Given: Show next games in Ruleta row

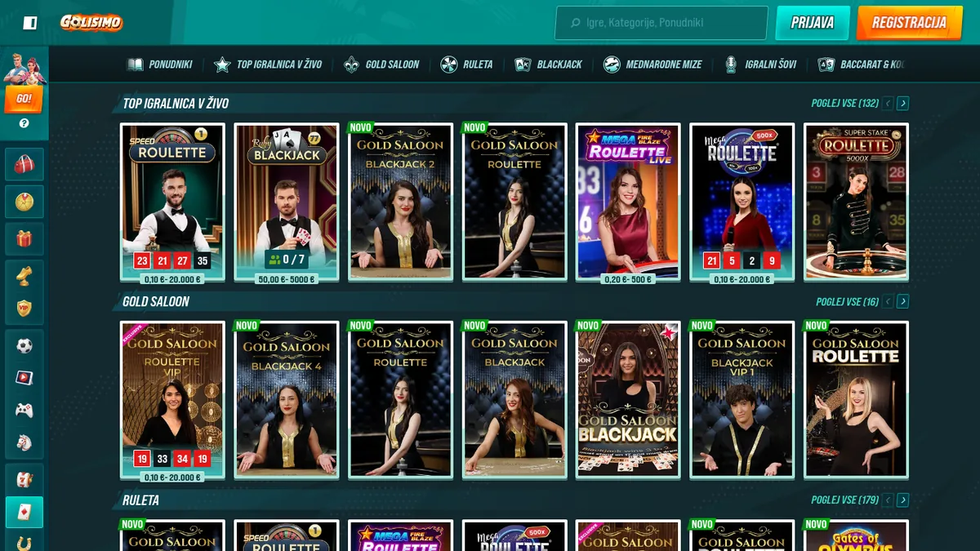Looking at the screenshot, I should click(x=902, y=500).
